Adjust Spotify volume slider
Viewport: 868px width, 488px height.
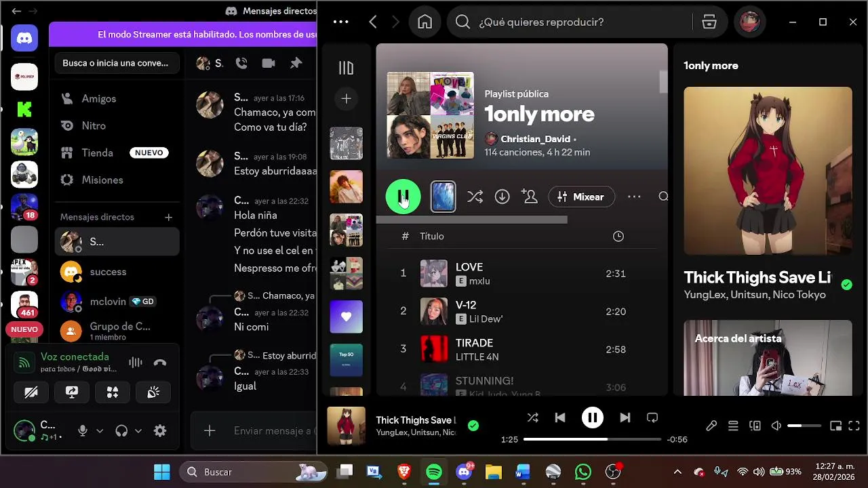tap(804, 426)
